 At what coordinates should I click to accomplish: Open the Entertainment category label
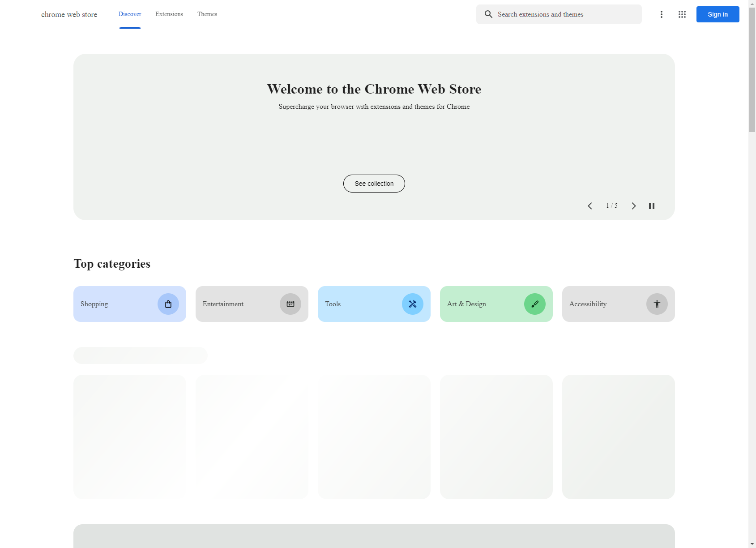[223, 304]
